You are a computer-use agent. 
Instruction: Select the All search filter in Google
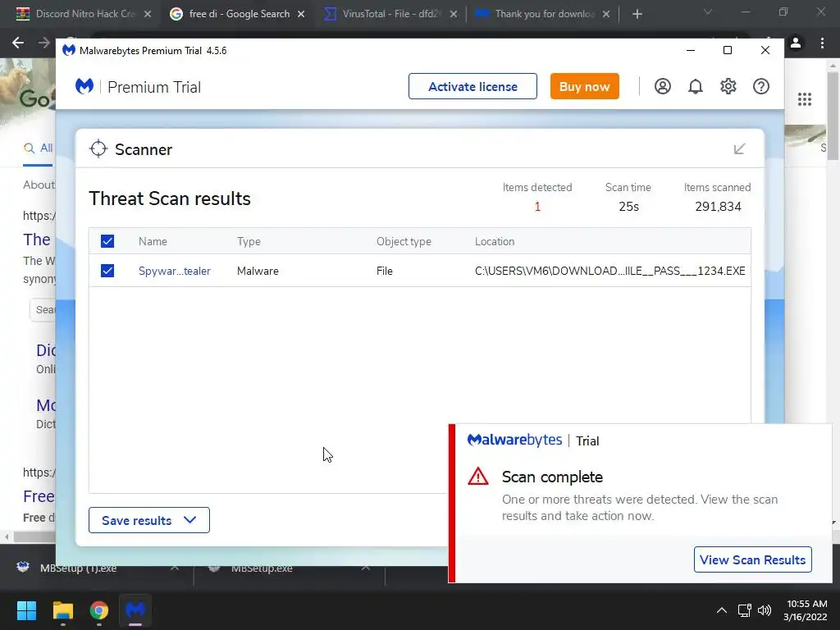click(38, 148)
